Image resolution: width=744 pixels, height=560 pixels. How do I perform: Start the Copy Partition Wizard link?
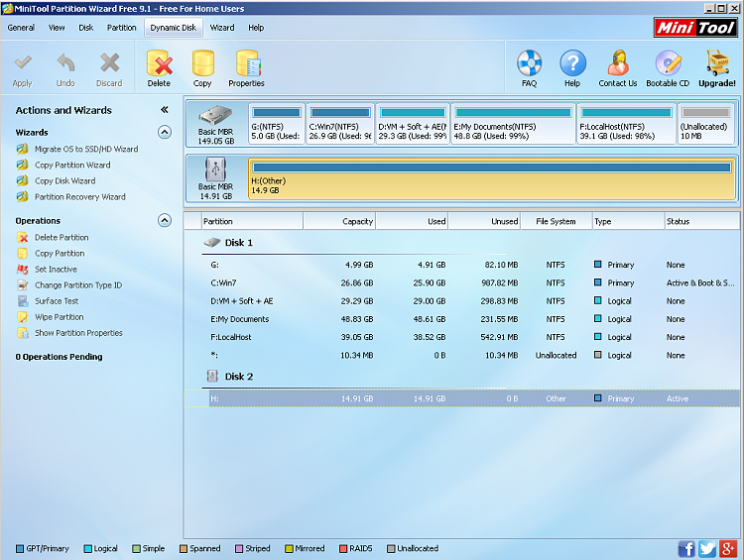coord(72,165)
